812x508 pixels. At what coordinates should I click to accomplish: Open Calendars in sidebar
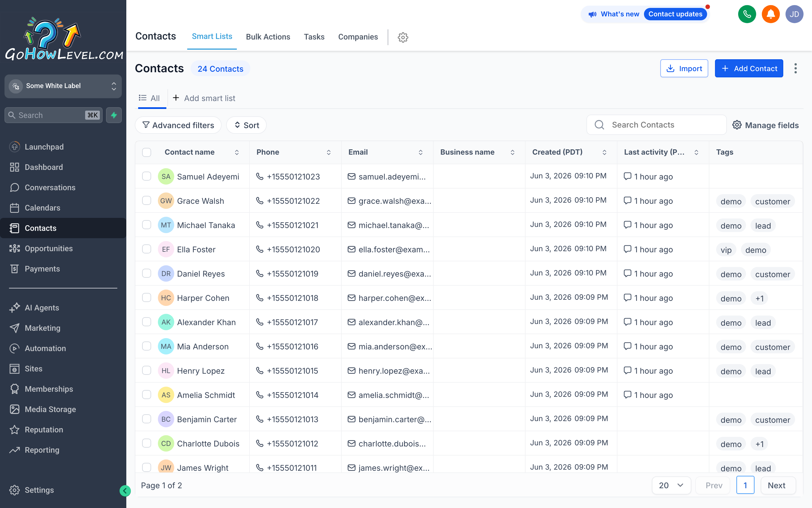pos(63,208)
